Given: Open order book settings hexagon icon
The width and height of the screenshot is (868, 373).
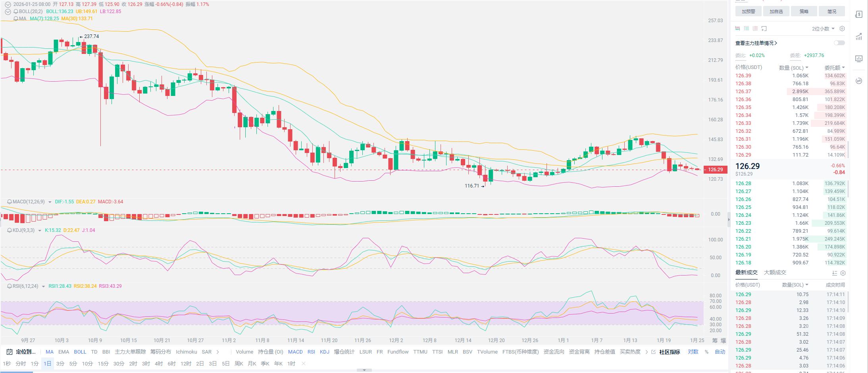Looking at the screenshot, I should coord(842,29).
